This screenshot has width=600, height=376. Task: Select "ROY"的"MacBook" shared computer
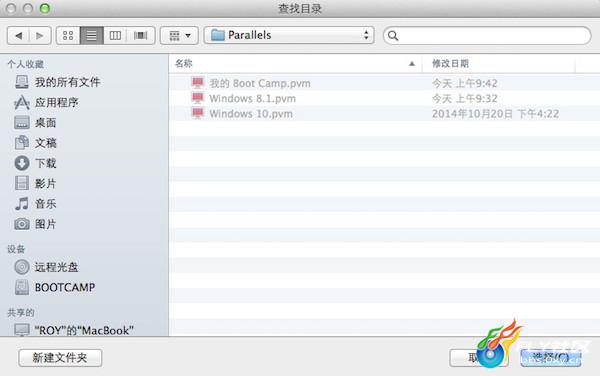pos(84,330)
